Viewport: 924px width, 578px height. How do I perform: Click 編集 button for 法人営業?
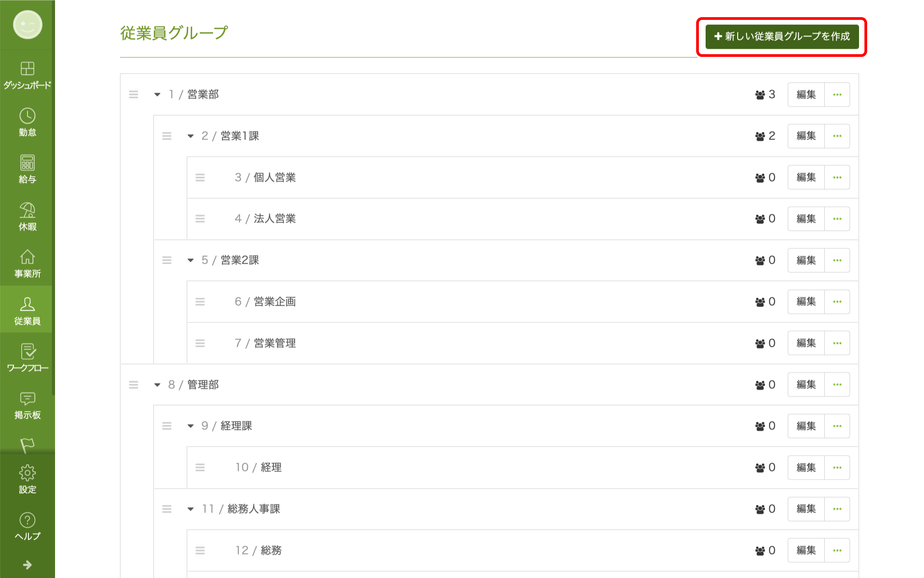point(806,219)
